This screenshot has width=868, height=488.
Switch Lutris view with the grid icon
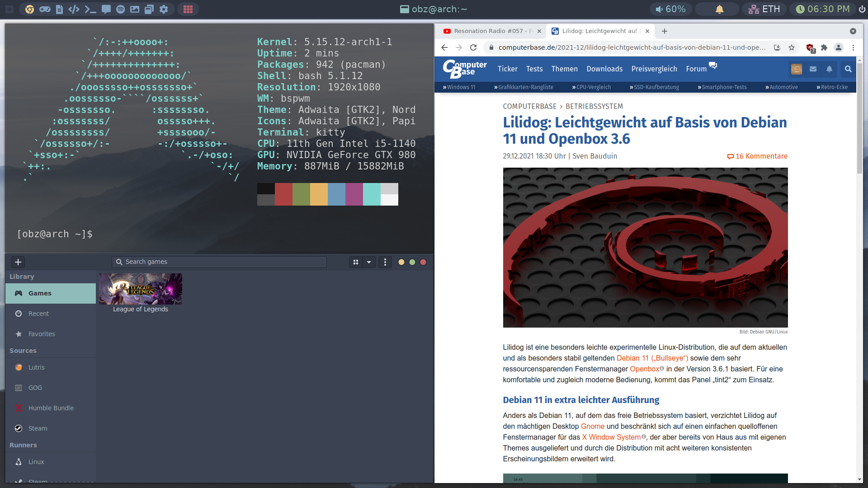(356, 262)
